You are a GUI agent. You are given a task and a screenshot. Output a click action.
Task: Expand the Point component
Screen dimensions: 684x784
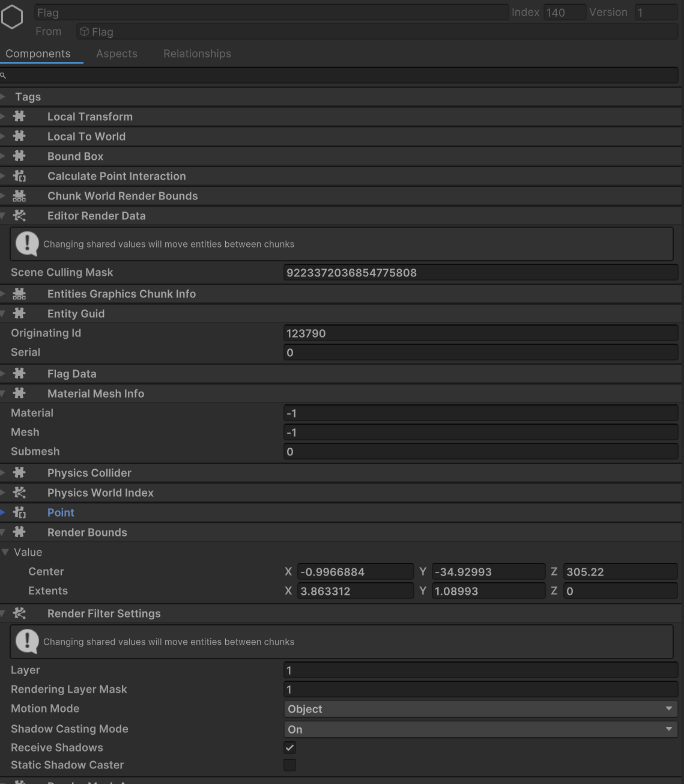click(4, 512)
